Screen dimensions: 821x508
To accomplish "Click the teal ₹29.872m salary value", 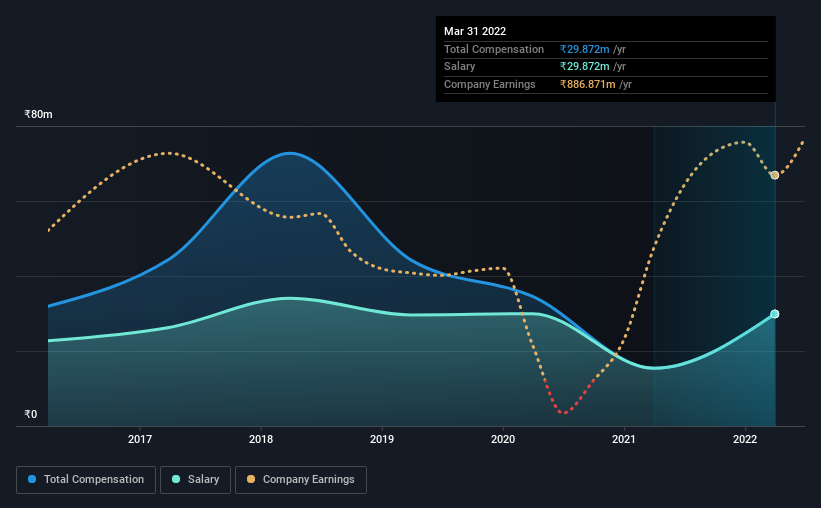I will click(584, 67).
